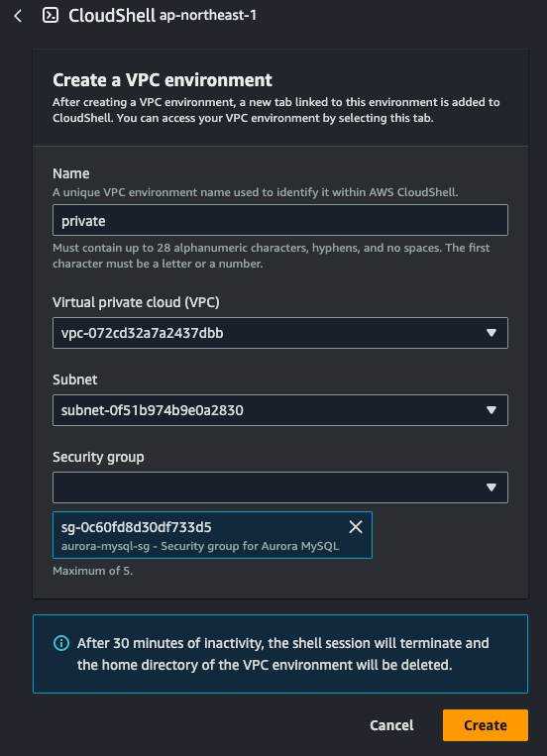Click the Subnet dropdown arrow
547x756 pixels.
[492, 410]
